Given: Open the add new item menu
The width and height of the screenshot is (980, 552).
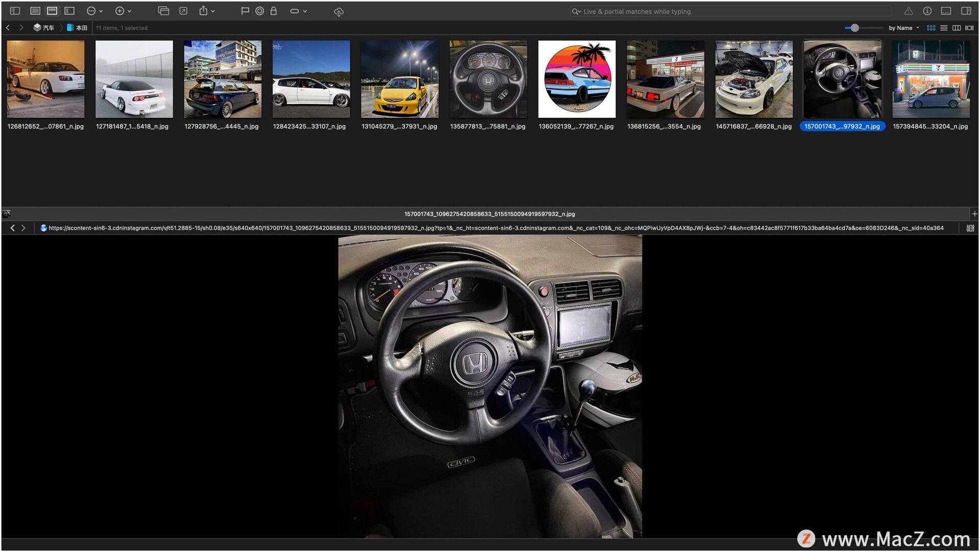Looking at the screenshot, I should pos(123,11).
